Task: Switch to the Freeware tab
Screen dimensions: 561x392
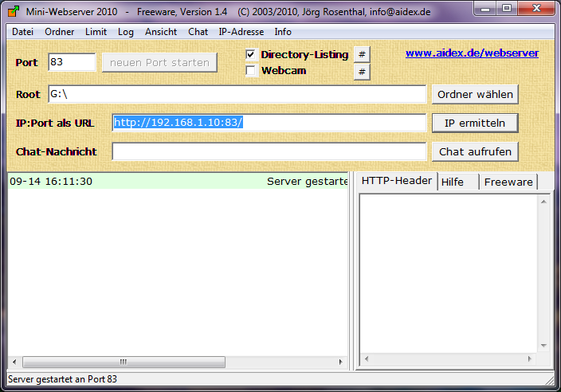Action: [x=508, y=182]
